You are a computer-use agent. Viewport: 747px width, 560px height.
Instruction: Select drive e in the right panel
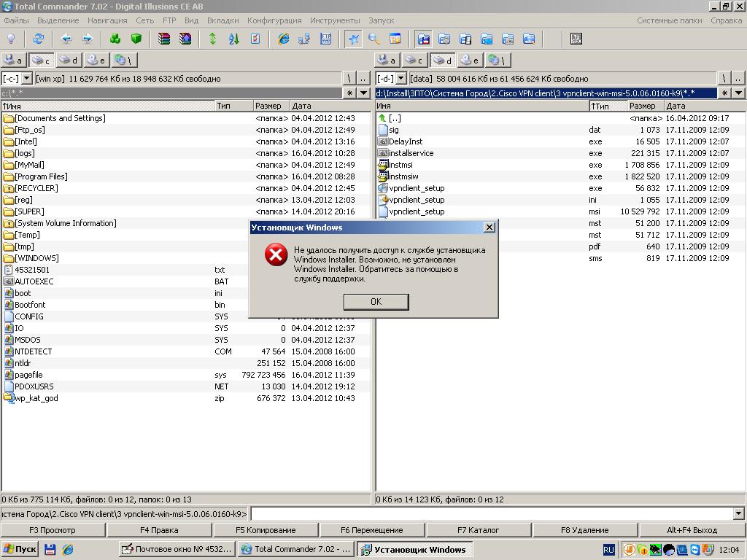pos(471,61)
